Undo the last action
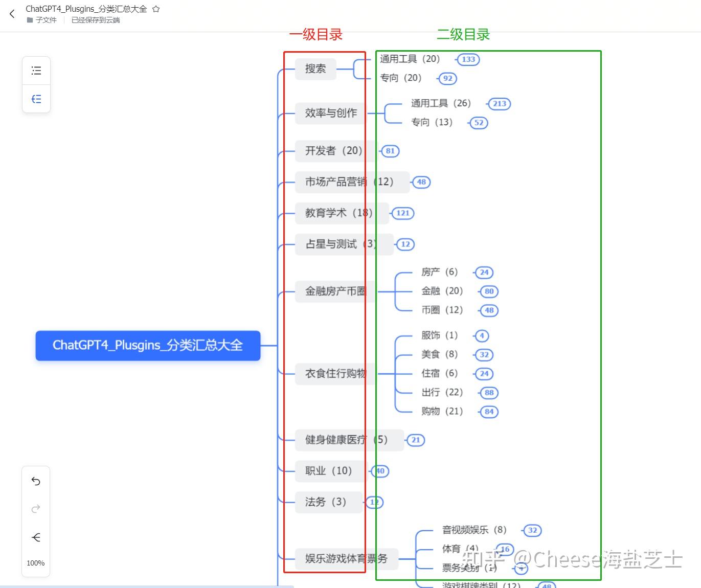 pos(36,481)
